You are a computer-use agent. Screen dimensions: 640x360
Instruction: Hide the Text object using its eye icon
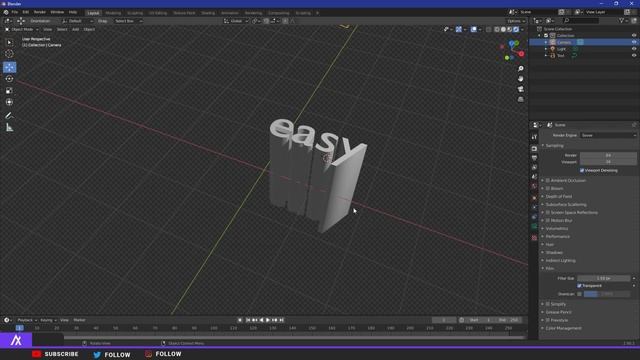click(634, 56)
